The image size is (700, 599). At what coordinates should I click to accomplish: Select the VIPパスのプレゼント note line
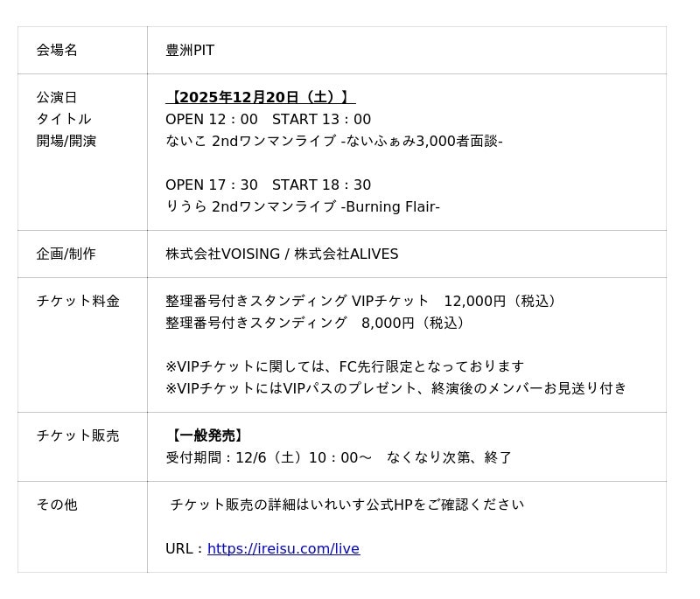[395, 388]
